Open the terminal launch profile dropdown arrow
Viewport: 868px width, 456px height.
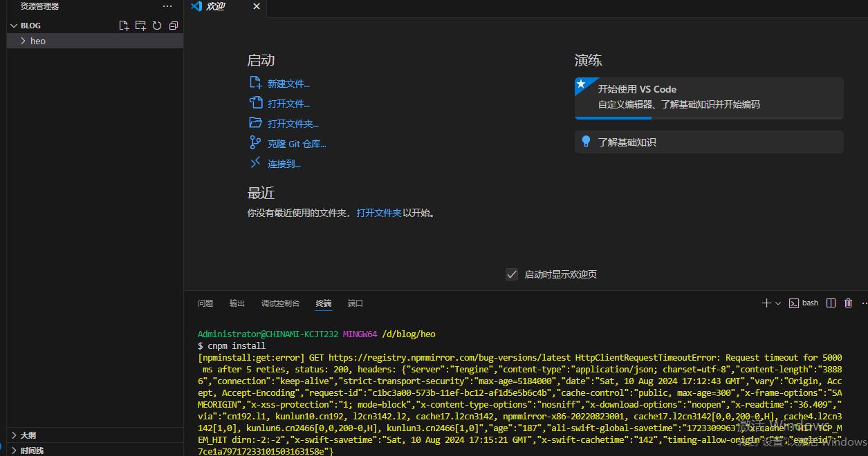(x=778, y=303)
